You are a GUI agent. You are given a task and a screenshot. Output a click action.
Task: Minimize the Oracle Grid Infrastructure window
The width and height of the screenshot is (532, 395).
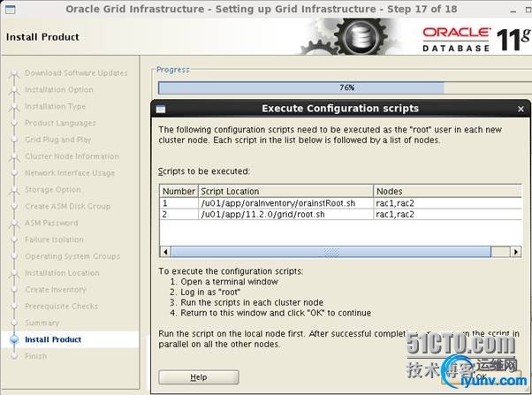(x=513, y=11)
